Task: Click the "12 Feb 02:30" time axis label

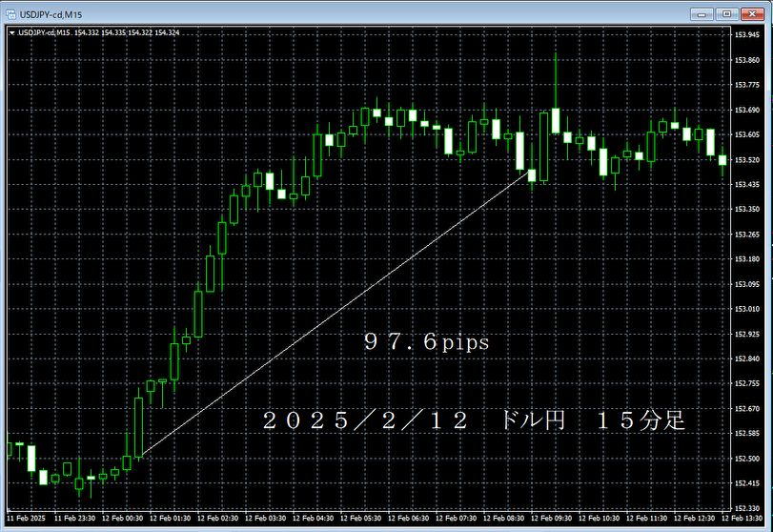Action: (x=218, y=519)
